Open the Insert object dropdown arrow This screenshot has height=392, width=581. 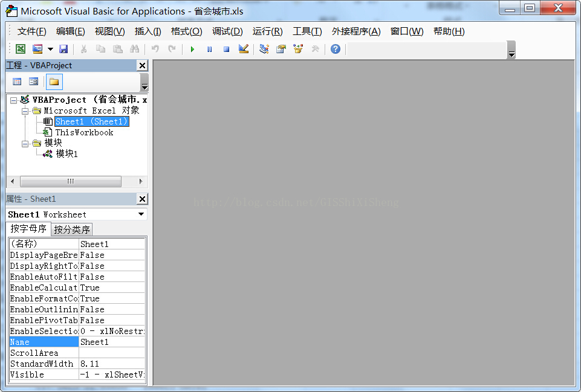[50, 49]
